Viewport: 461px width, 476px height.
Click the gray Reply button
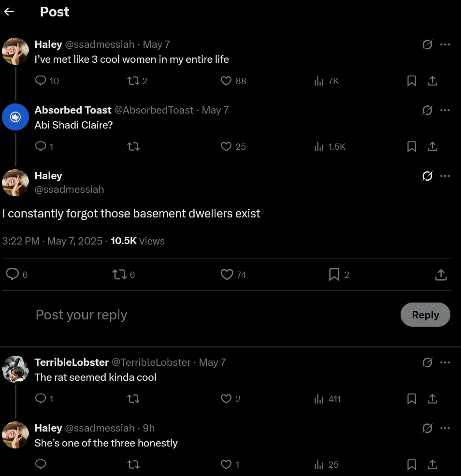(425, 315)
